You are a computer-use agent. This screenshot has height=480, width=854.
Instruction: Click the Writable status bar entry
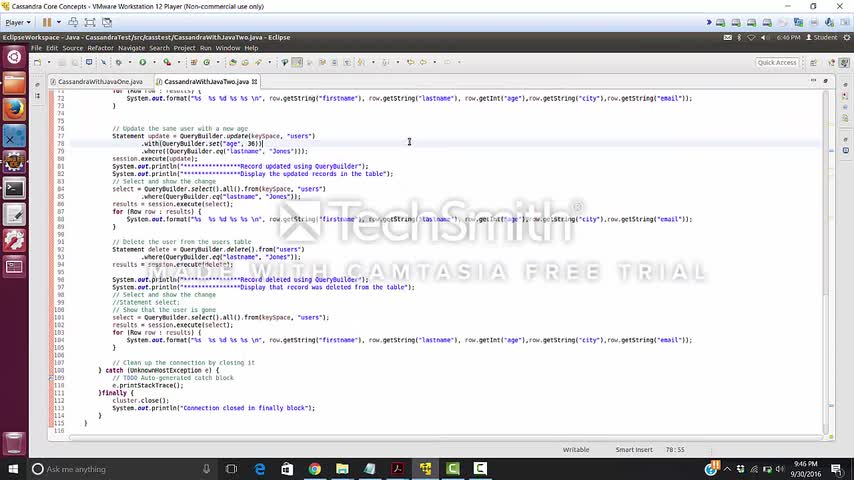pos(576,449)
